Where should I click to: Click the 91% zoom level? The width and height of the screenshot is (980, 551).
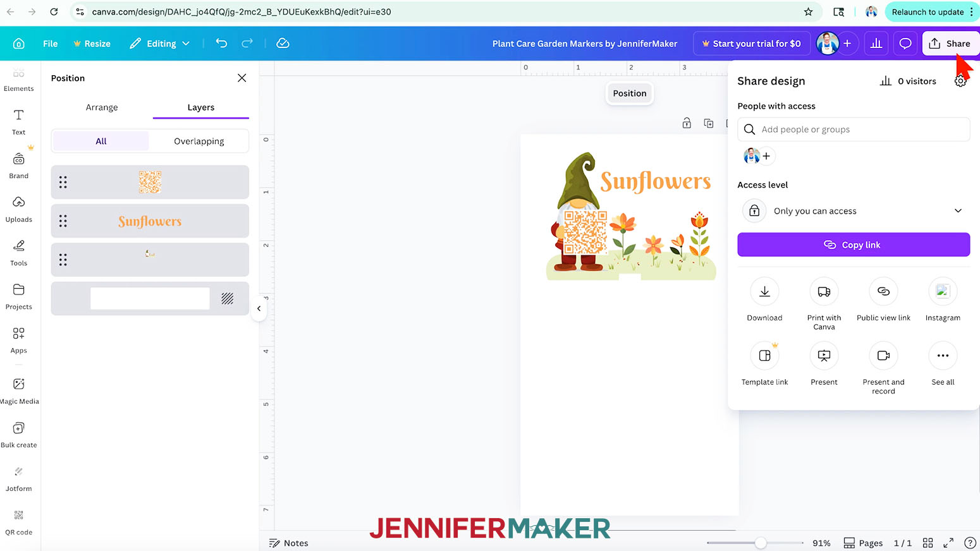tap(821, 543)
